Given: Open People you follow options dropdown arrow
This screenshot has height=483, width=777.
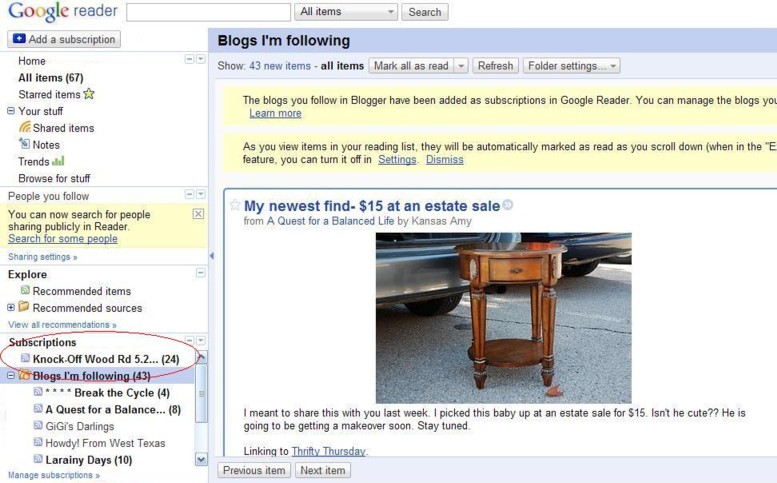Looking at the screenshot, I should (201, 194).
